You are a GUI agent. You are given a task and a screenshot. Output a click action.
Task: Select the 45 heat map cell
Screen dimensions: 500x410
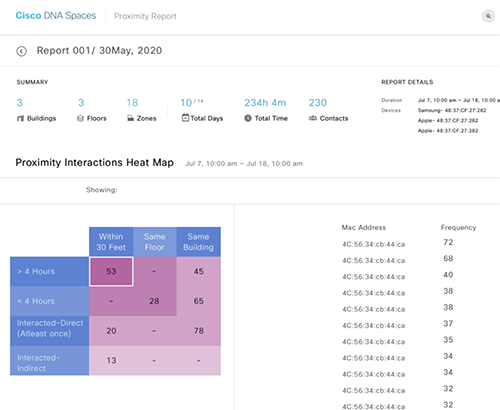pyautogui.click(x=199, y=271)
